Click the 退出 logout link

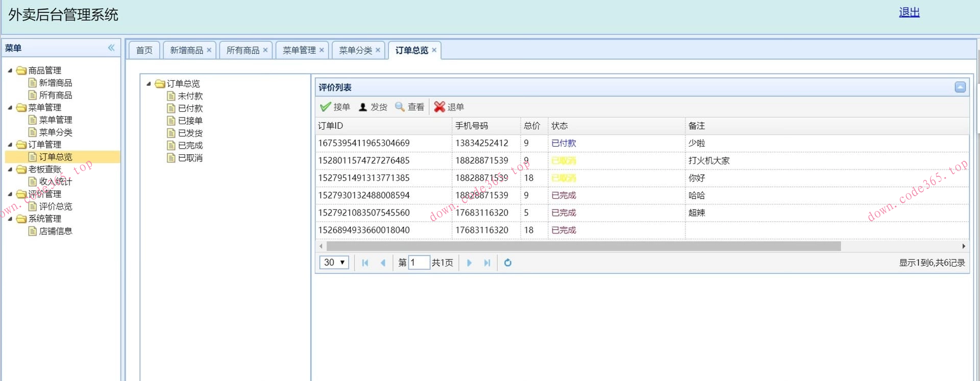[909, 13]
